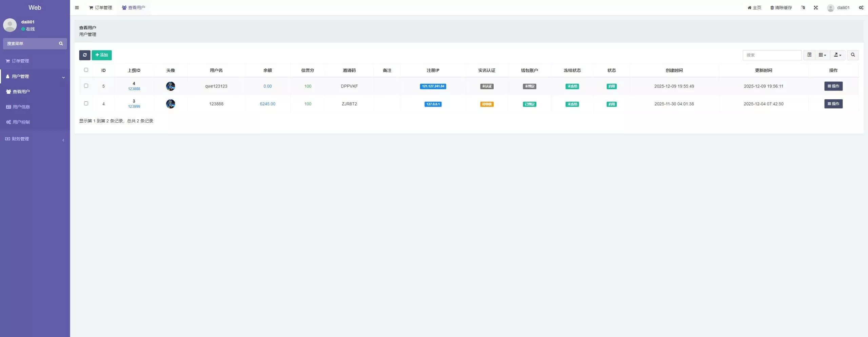The width and height of the screenshot is (868, 337).
Task: Click avatar thumbnail of user 123888
Action: 171,104
